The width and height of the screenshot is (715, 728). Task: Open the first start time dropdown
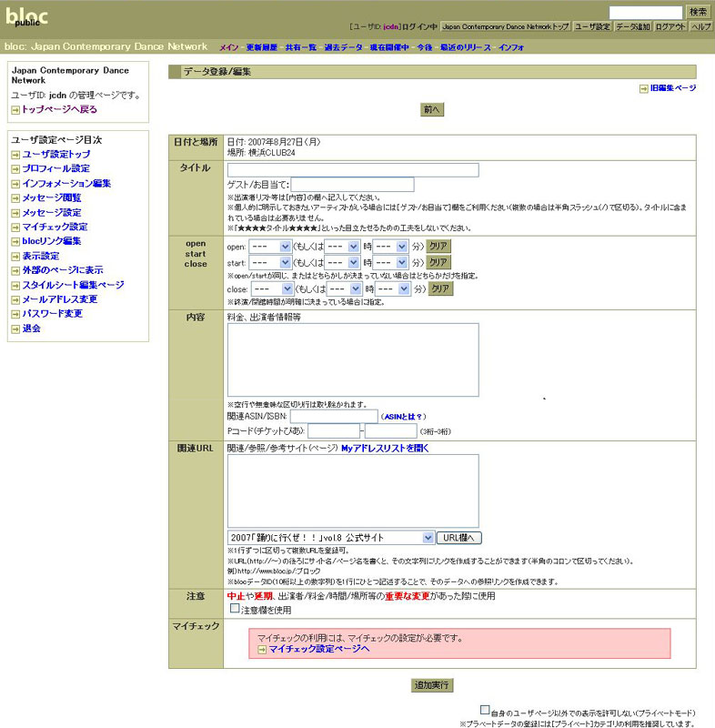tap(270, 263)
